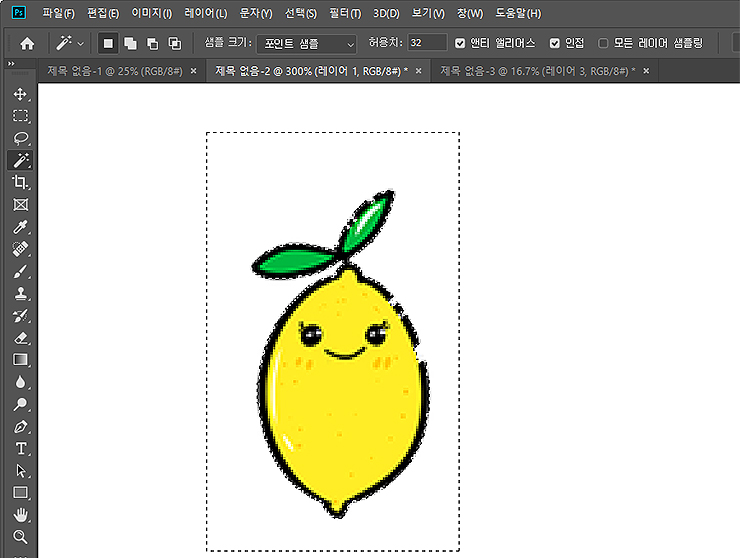Image resolution: width=740 pixels, height=558 pixels.
Task: Select the Zoom tool
Action: click(x=20, y=537)
